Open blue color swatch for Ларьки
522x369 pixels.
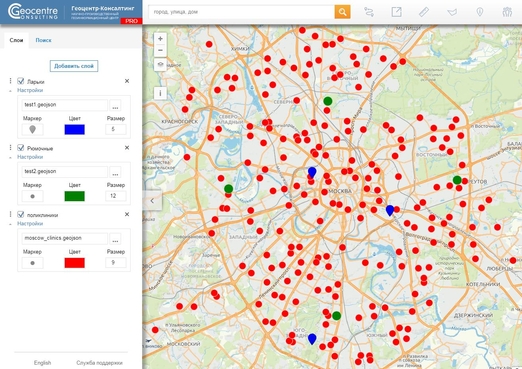point(74,129)
